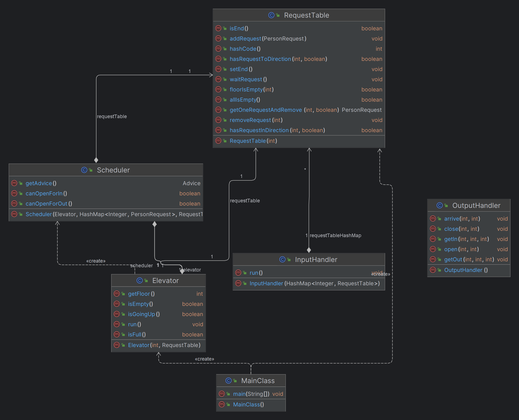Click the class icon beside InputHandler title
The width and height of the screenshot is (519, 420).
(x=282, y=259)
